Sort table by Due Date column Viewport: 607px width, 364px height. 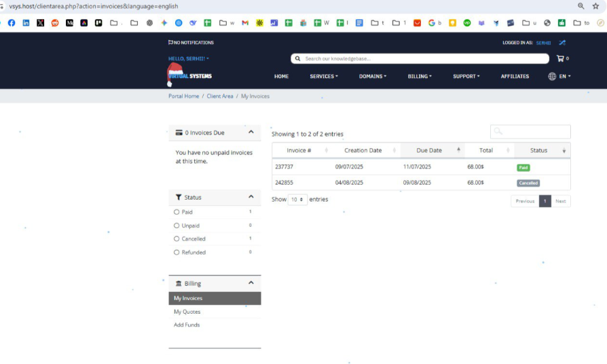433,150
